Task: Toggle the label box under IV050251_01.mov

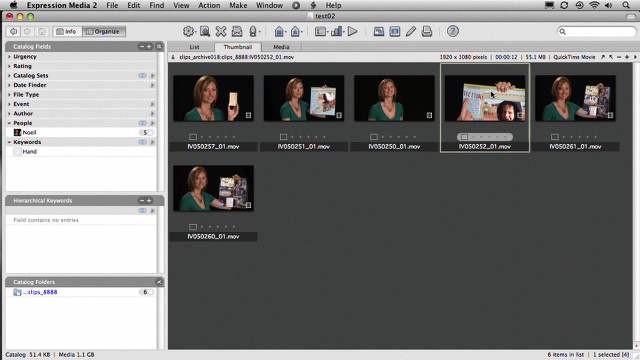Action: [x=283, y=137]
